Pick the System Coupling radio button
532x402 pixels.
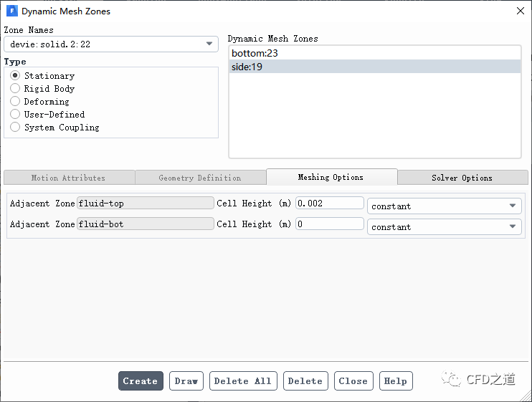pos(15,127)
